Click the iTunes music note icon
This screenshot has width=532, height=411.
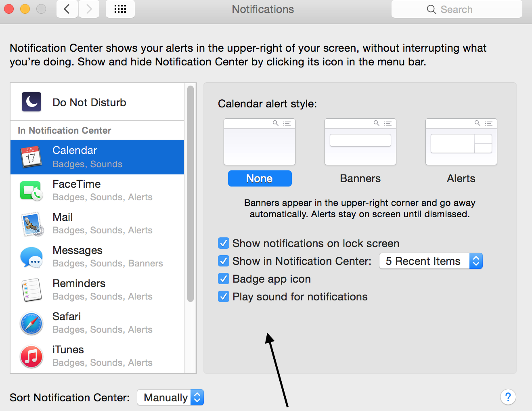[31, 357]
